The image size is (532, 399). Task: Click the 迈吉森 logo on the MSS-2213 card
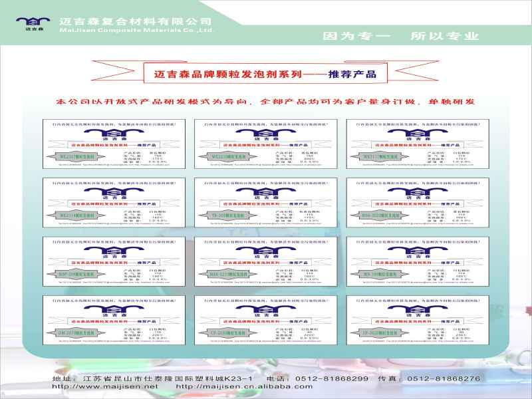pos(267,252)
